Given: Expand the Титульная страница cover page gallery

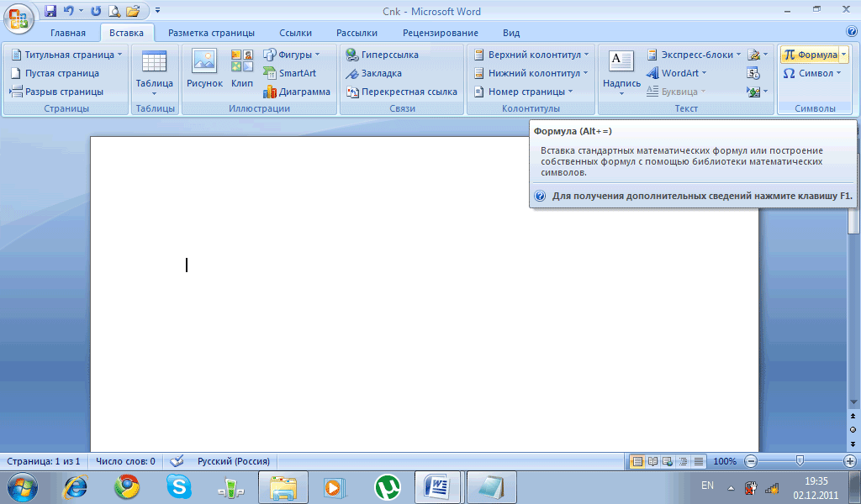Looking at the screenshot, I should pyautogui.click(x=66, y=55).
